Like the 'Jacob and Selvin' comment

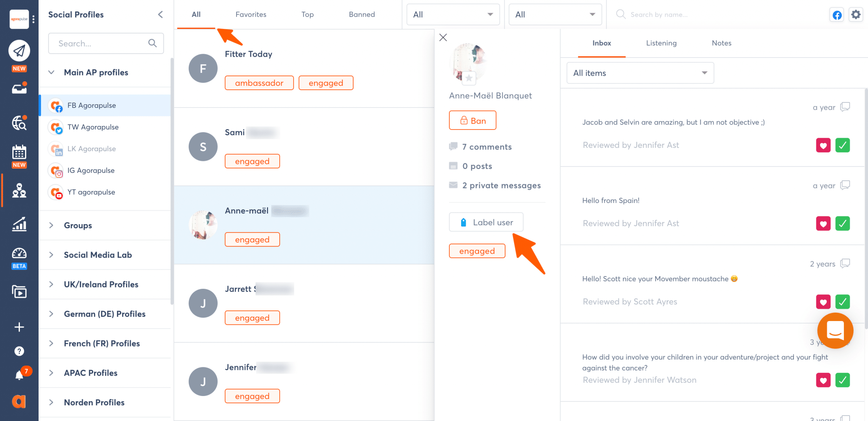point(823,145)
